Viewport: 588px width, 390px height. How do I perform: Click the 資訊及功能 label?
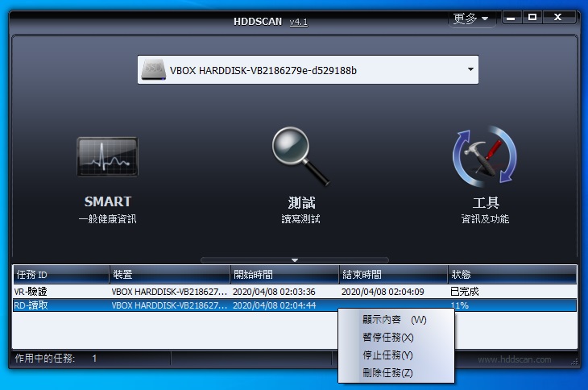pyautogui.click(x=485, y=219)
